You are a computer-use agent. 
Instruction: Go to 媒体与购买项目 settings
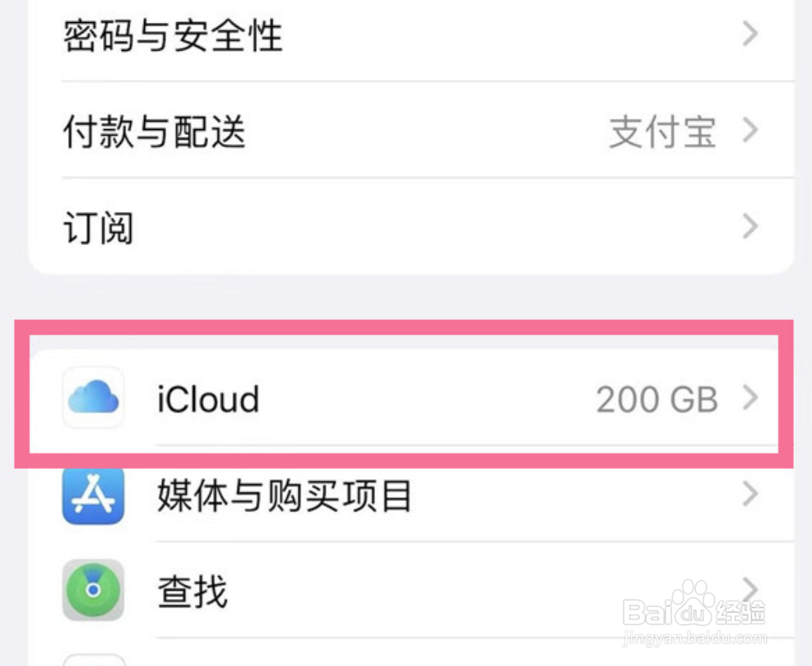point(284,496)
